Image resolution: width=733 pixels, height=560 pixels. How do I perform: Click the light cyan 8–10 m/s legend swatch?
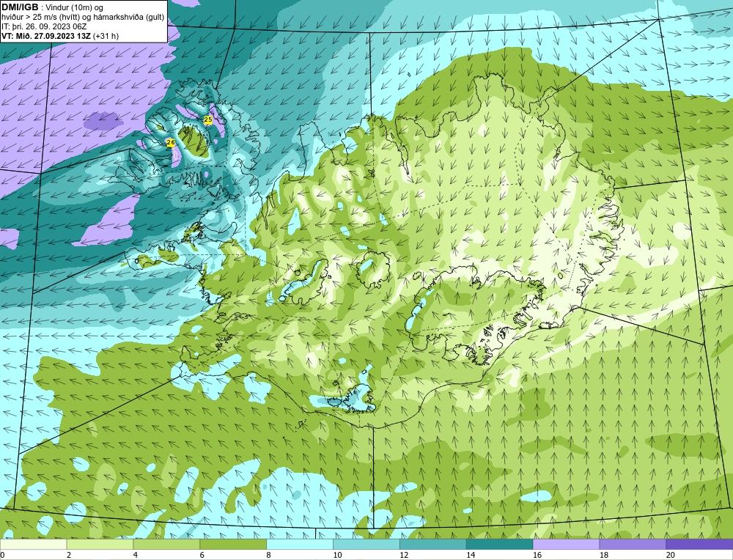300,544
